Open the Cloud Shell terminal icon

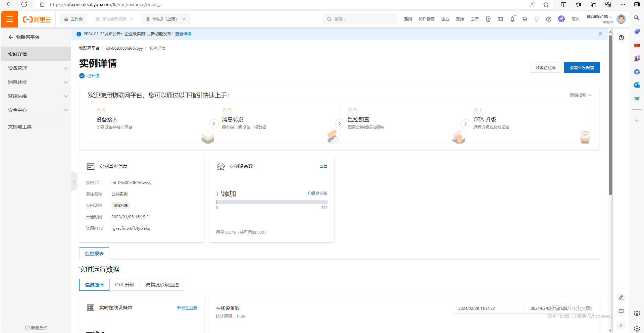coord(500,19)
